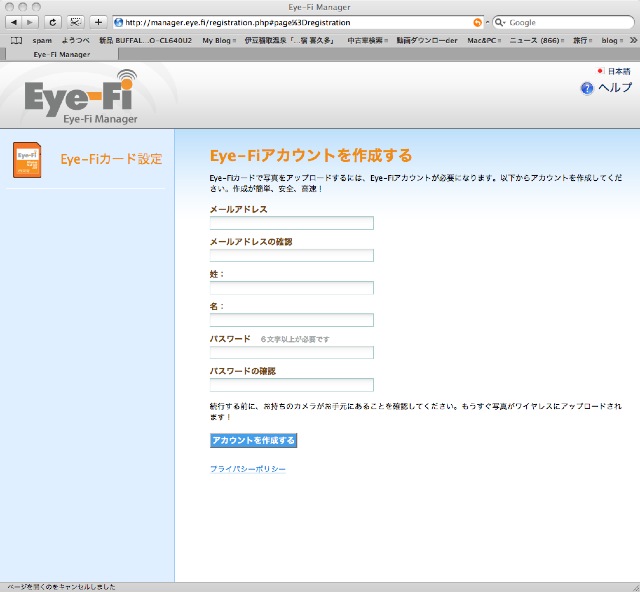Click the アカウントを作成する button
The image size is (640, 592).
pos(253,441)
